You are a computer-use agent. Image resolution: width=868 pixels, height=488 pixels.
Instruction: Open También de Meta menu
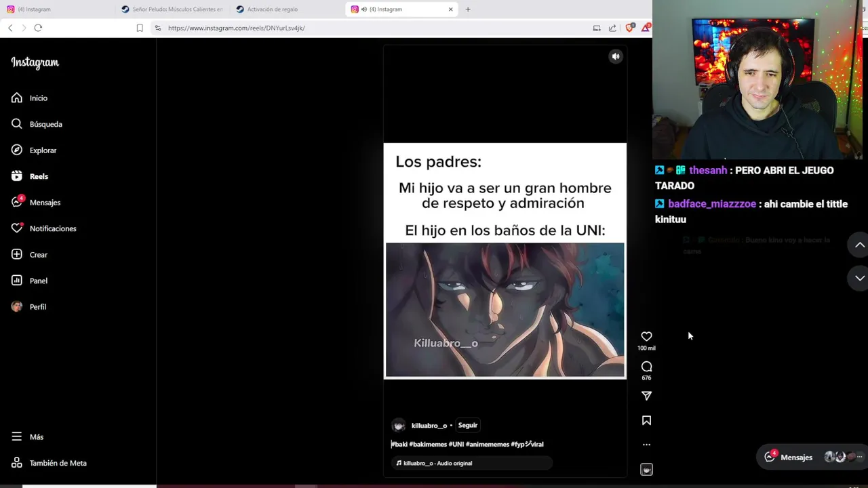(x=49, y=463)
